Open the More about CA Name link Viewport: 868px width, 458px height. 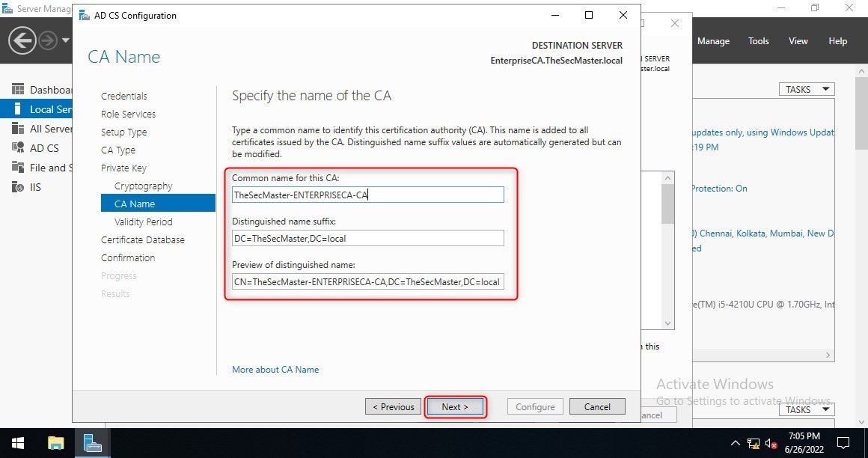(x=275, y=370)
